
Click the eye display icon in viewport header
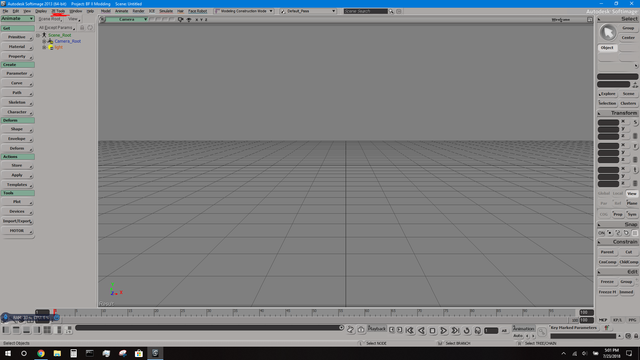[189, 19]
